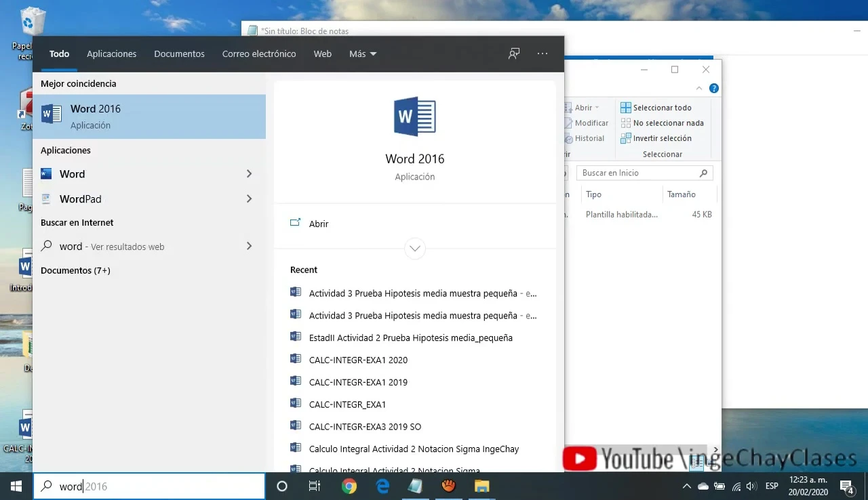Image resolution: width=868 pixels, height=500 pixels.
Task: Open the Recycle Bin desktop icon
Action: (x=33, y=20)
